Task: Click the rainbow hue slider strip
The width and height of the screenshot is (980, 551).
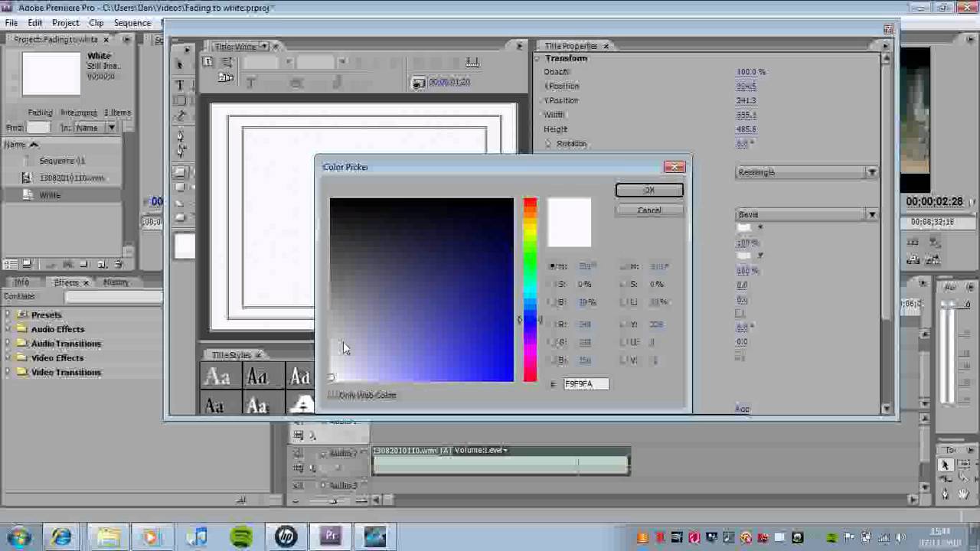Action: [530, 289]
